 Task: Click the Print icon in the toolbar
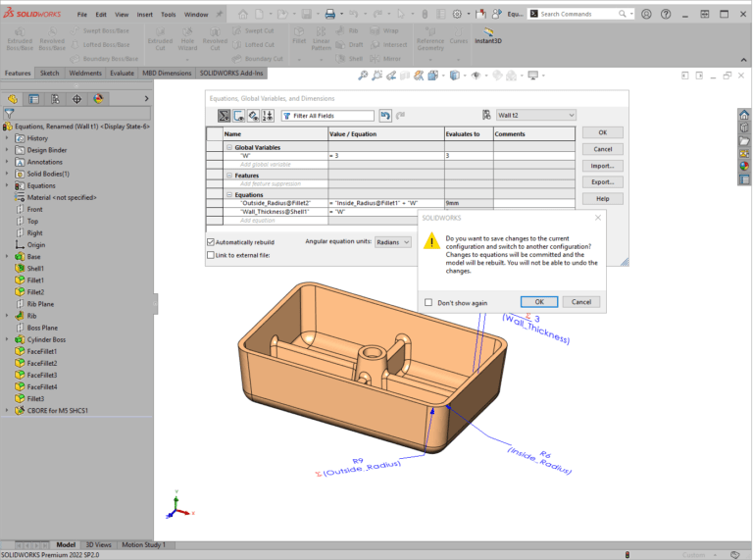(329, 15)
